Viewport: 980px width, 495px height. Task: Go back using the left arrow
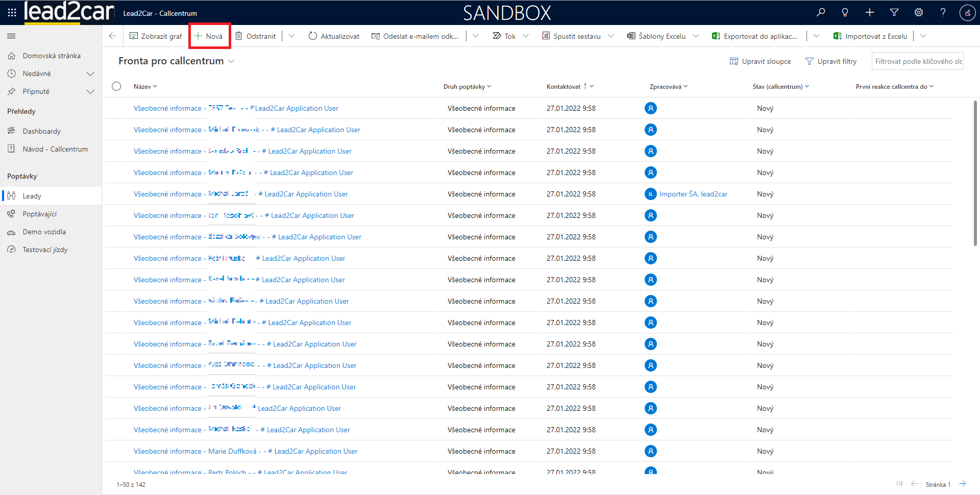113,36
